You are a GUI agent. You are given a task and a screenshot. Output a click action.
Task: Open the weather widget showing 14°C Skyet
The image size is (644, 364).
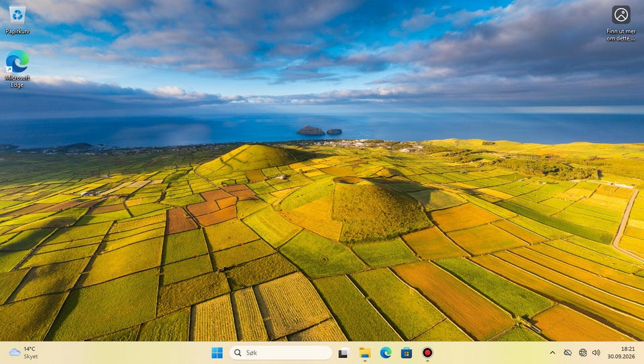(x=24, y=353)
